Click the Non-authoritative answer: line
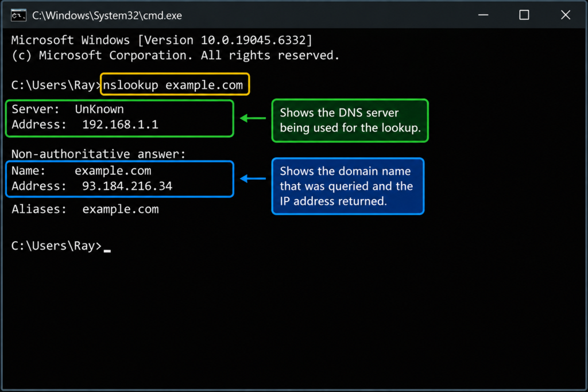Screen dimensions: 588x392 98,154
